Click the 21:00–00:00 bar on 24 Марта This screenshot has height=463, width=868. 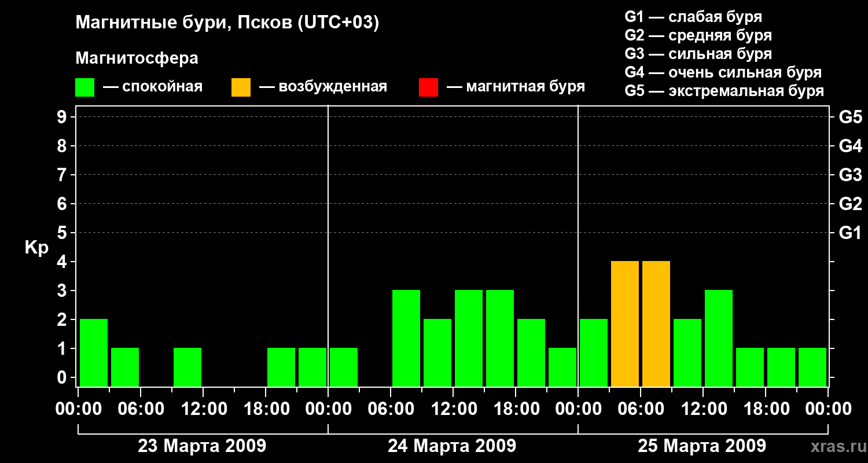coord(562,367)
